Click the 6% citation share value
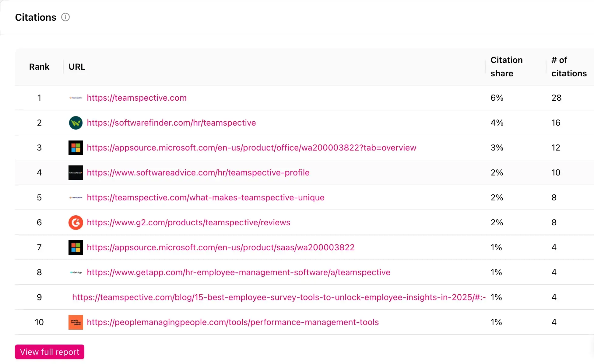The image size is (594, 364). click(497, 98)
